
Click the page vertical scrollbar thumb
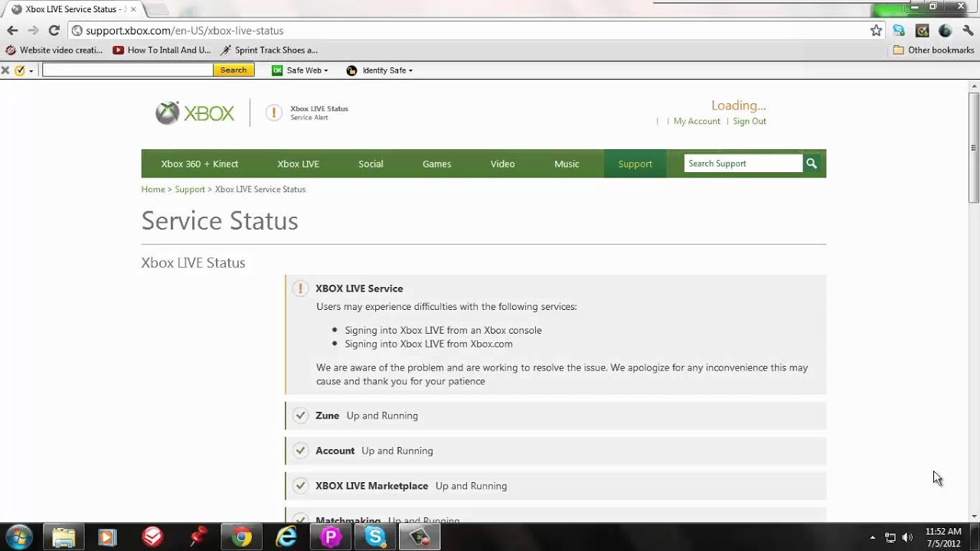tap(973, 147)
